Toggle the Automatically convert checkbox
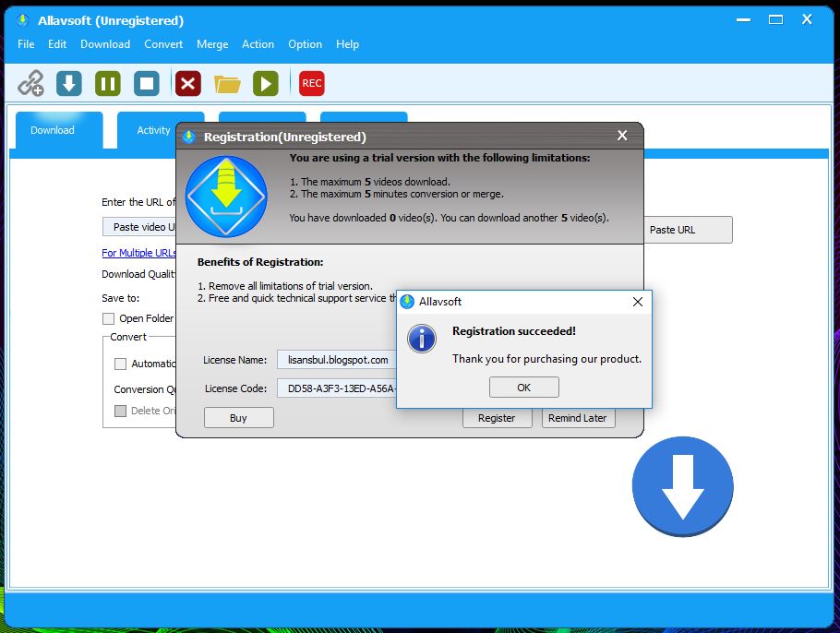Image resolution: width=840 pixels, height=633 pixels. [x=120, y=364]
